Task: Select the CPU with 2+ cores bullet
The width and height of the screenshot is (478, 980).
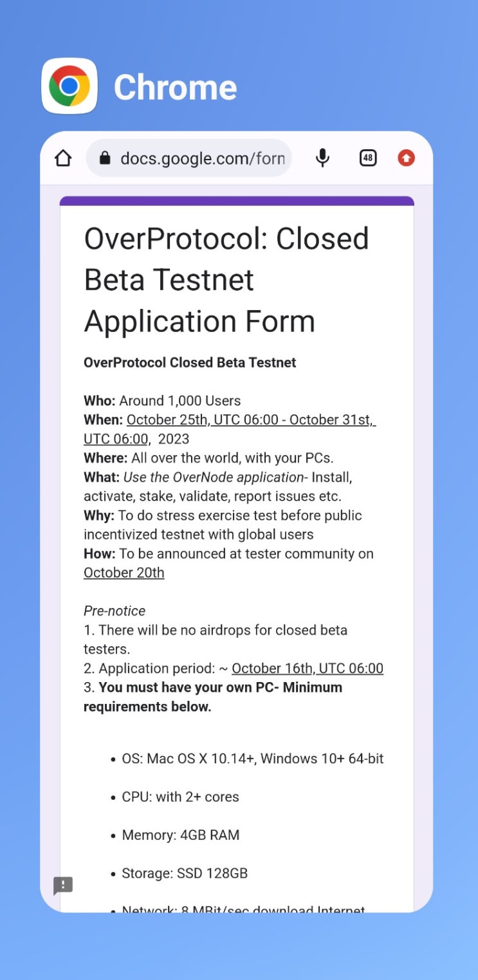Action: coord(180,797)
